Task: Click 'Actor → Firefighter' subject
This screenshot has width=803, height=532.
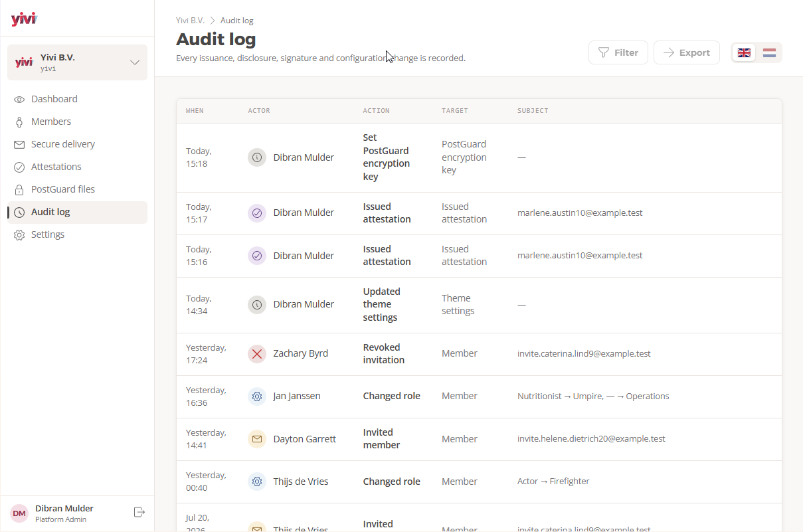Action: point(553,482)
